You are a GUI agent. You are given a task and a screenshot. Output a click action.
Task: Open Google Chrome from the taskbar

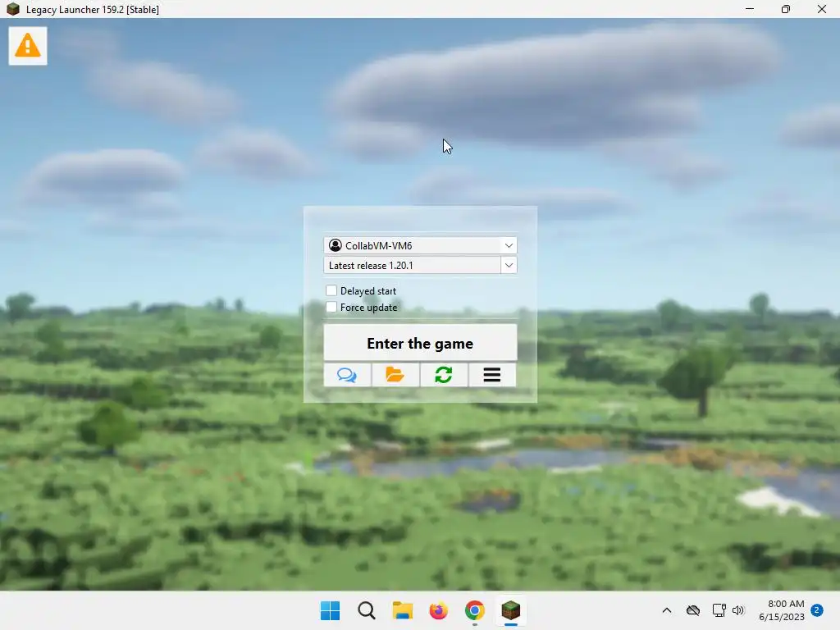click(x=475, y=610)
